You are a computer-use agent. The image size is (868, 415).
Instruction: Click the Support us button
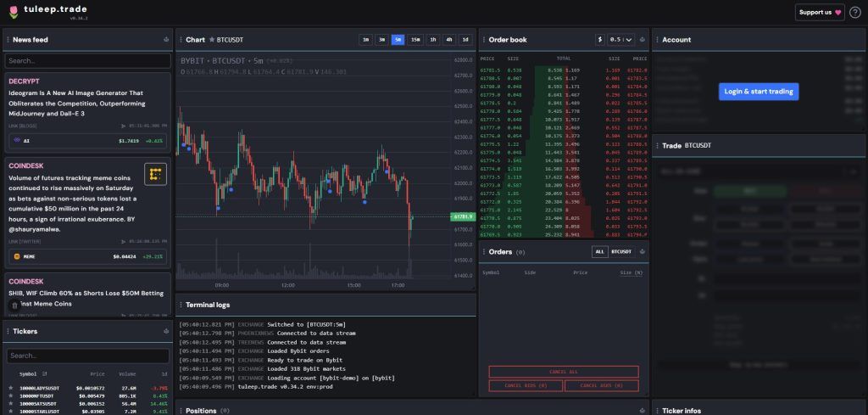click(x=820, y=12)
